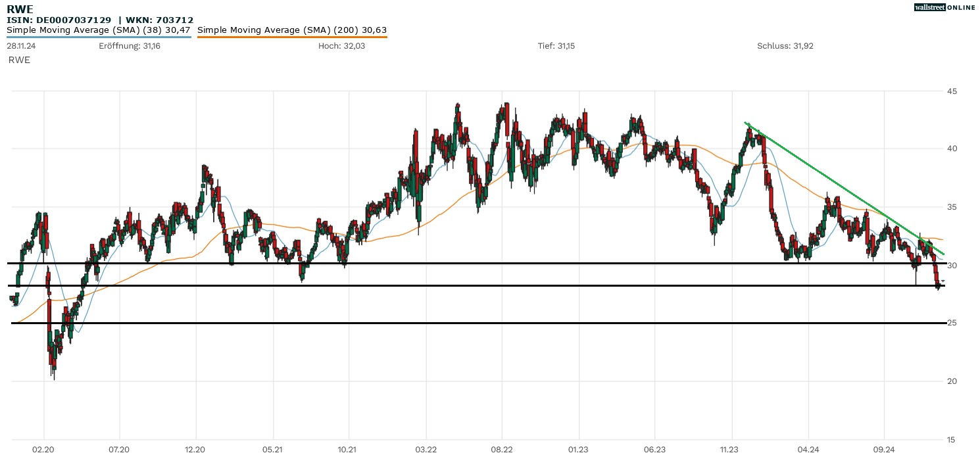This screenshot has height=453, width=980.
Task: Click the Schluss 31,92 value
Action: (785, 46)
